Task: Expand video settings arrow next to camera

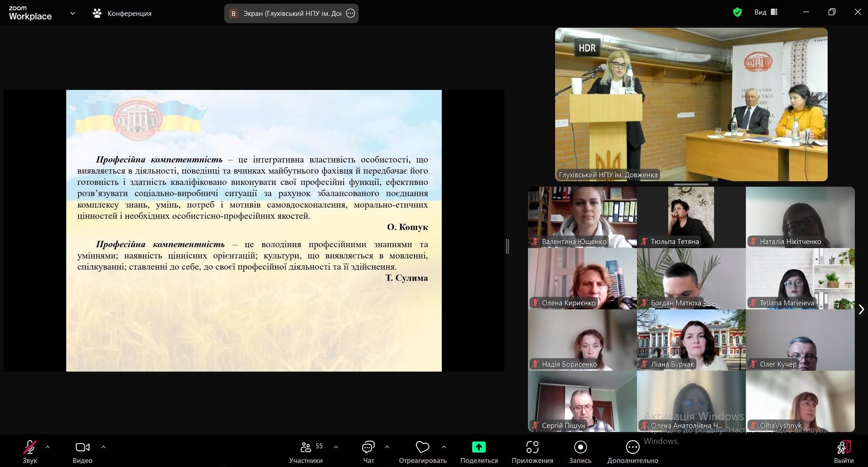Action: [x=104, y=447]
